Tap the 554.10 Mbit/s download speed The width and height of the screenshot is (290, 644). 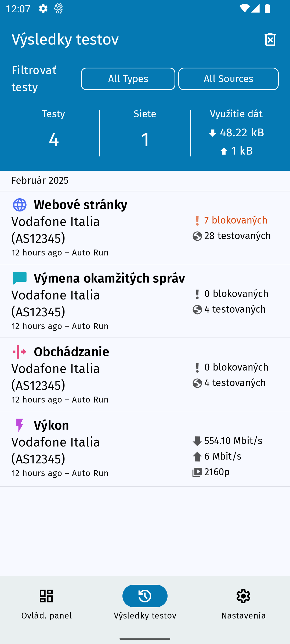click(233, 441)
